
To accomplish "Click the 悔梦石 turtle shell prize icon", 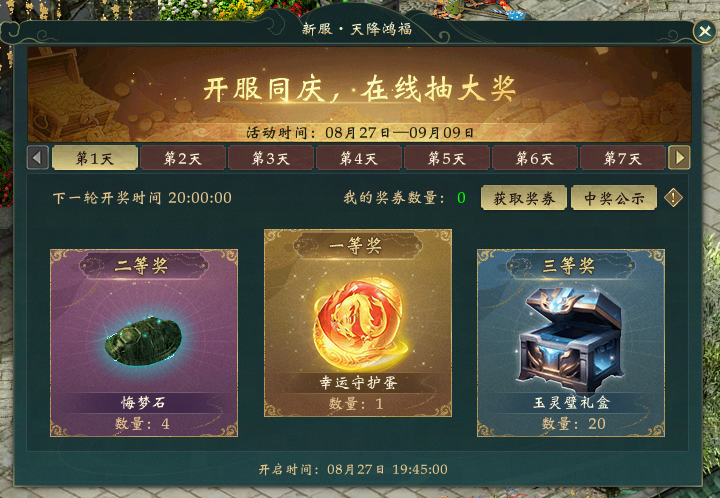I will point(144,341).
